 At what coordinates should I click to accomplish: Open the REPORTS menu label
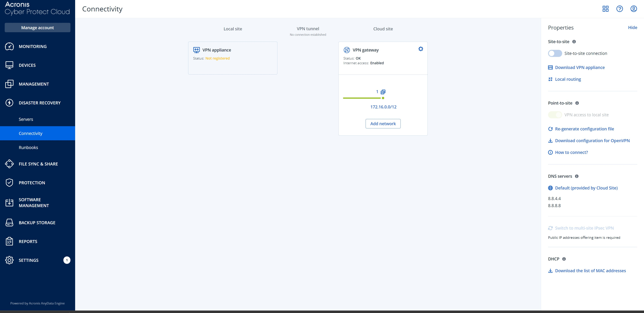coord(28,241)
